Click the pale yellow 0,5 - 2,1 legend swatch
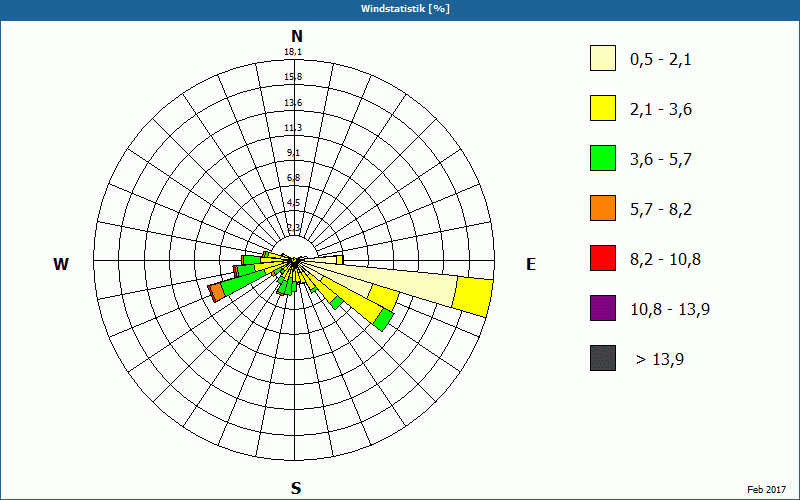Screen dimensions: 800x500 pyautogui.click(x=603, y=58)
